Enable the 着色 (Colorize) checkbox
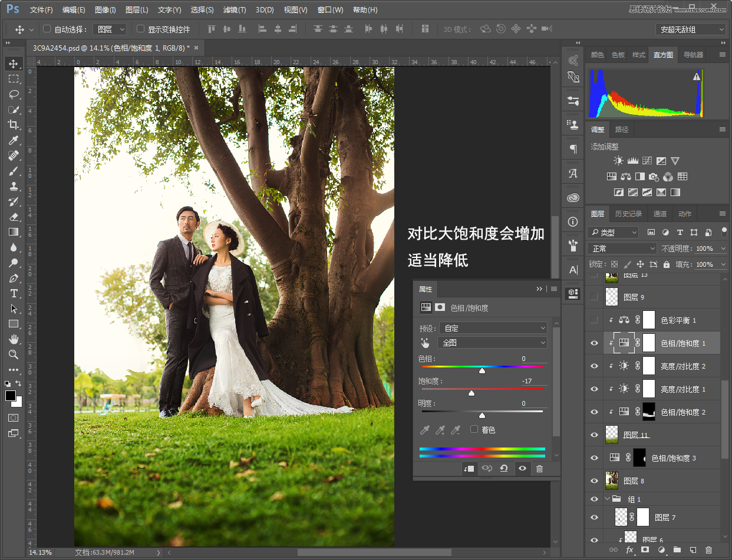This screenshot has width=732, height=560. coord(474,429)
